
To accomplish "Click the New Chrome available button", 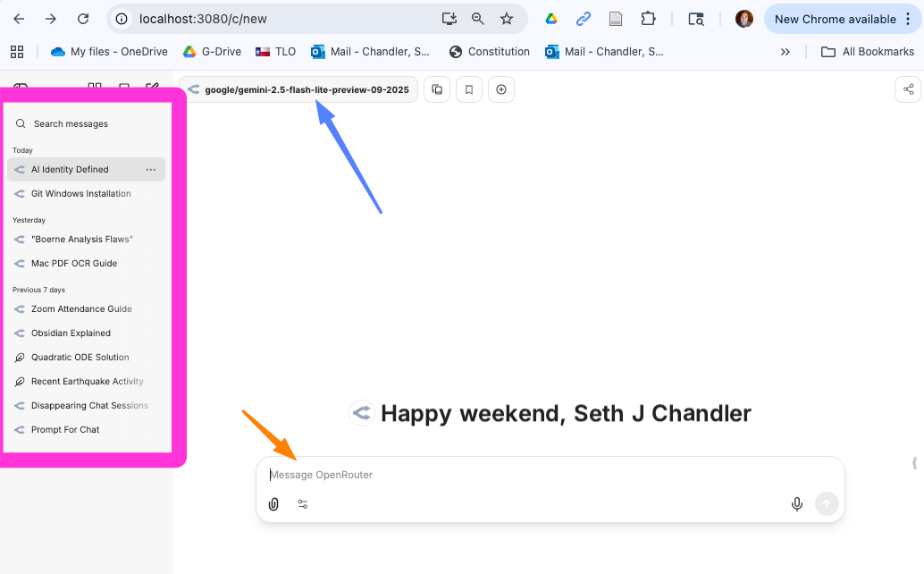I will pyautogui.click(x=835, y=19).
